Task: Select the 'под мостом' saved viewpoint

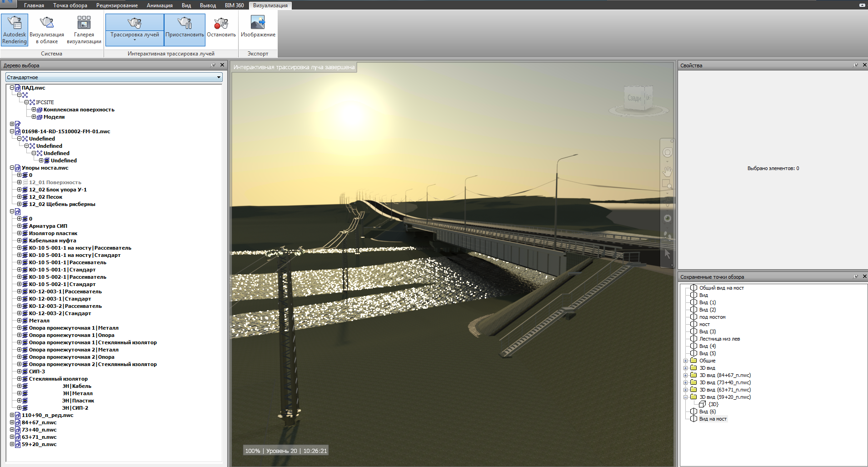Action: 712,317
